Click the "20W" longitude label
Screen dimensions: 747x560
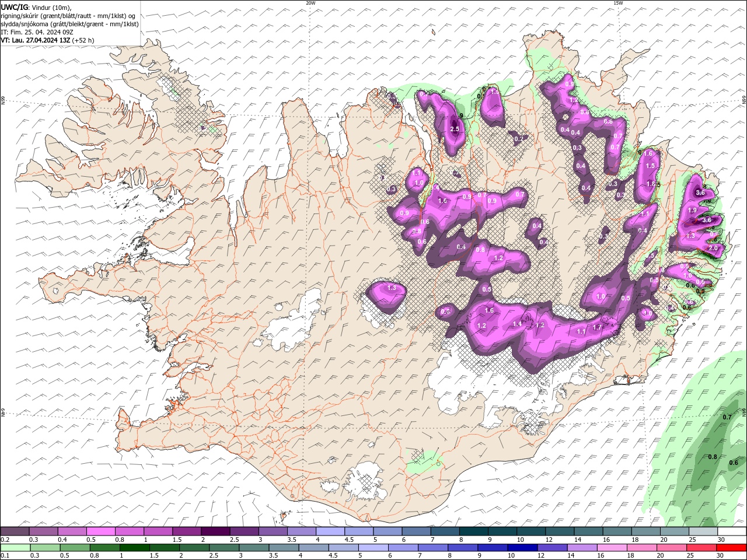(310, 3)
